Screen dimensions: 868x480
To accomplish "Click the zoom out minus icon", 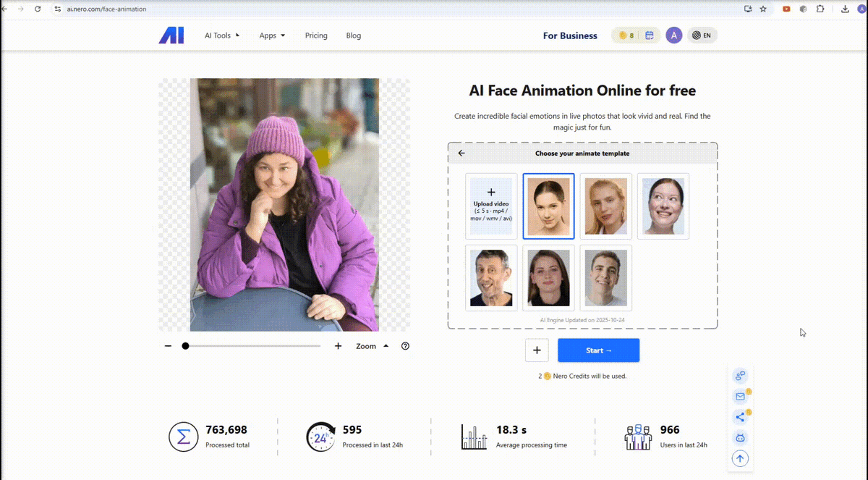I will coord(168,346).
